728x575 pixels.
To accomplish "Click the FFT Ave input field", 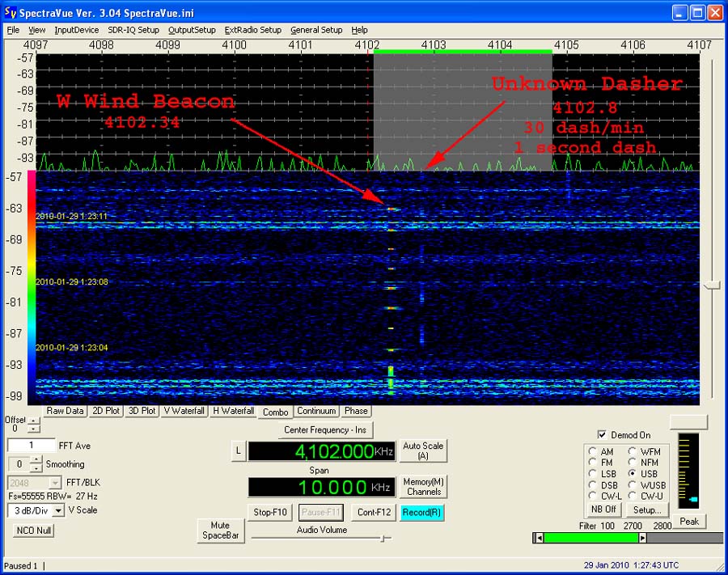I will coord(31,446).
